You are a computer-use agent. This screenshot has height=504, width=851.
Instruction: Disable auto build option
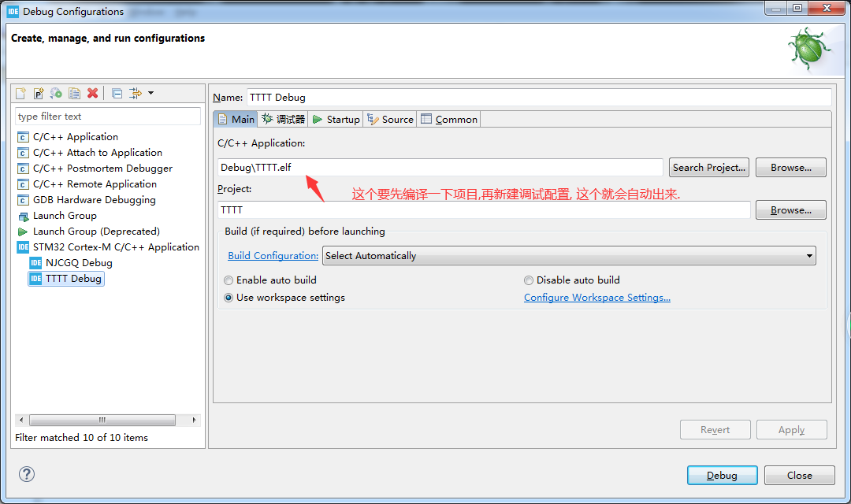tap(528, 280)
